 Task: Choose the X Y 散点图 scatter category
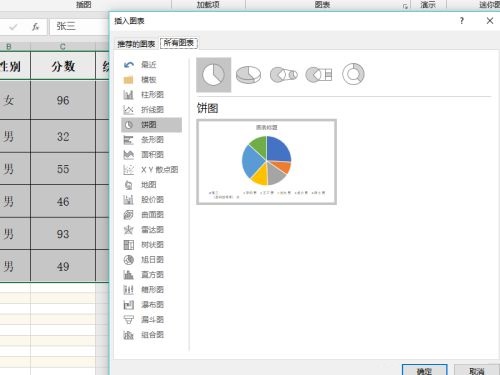(151, 170)
